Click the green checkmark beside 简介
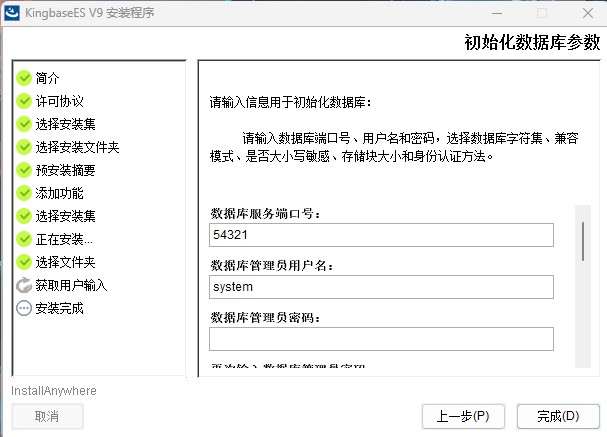607x437 pixels. [x=24, y=78]
